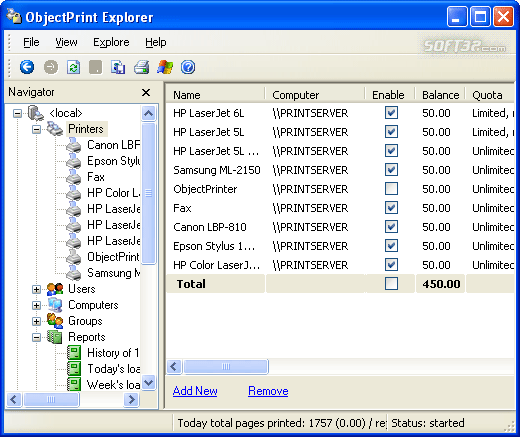The height and width of the screenshot is (437, 520).
Task: Uncheck Enable for HP Color LaserJ row
Action: point(391,265)
